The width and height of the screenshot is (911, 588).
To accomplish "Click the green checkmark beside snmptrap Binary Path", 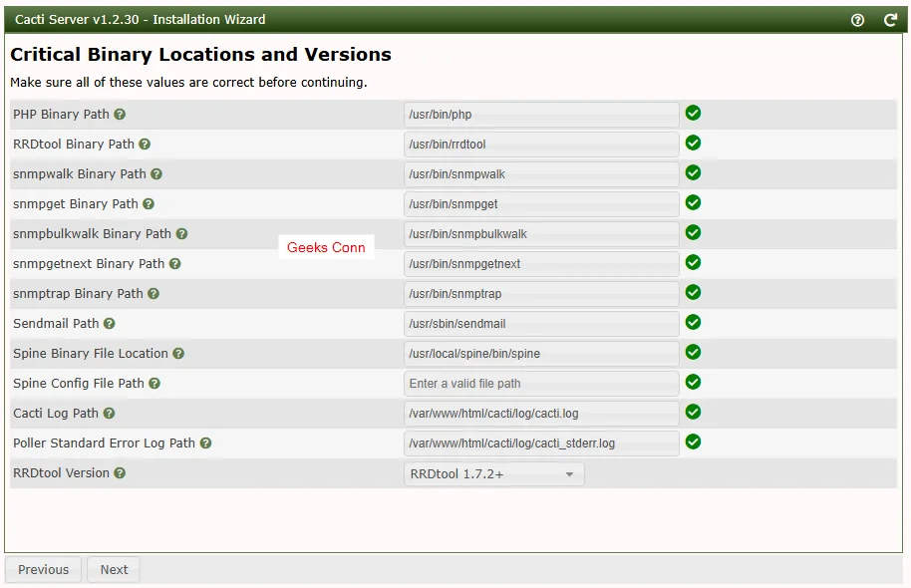I will click(693, 293).
